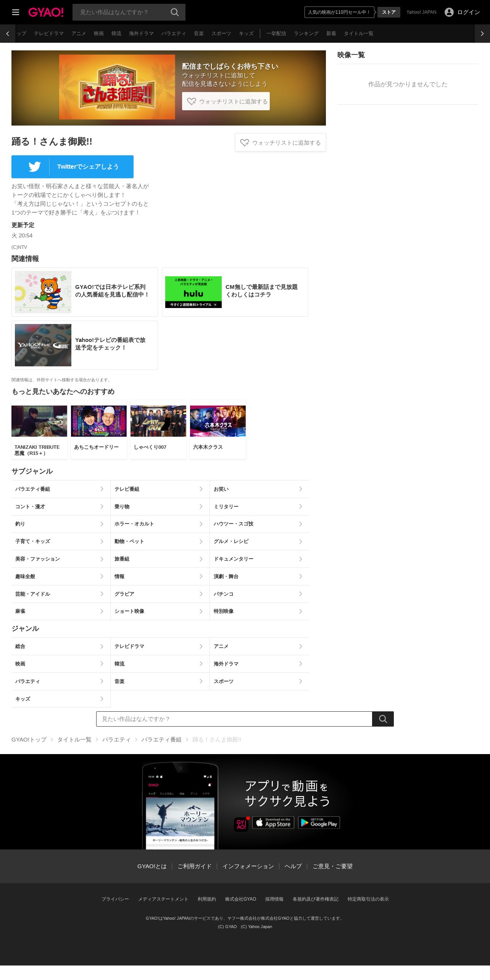Open テレビ番組 subgenre row

(160, 489)
